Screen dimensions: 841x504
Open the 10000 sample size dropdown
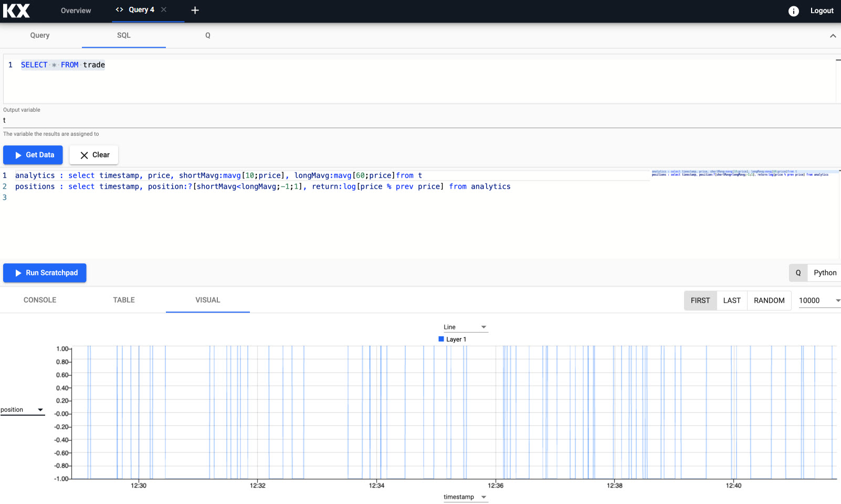click(x=819, y=301)
